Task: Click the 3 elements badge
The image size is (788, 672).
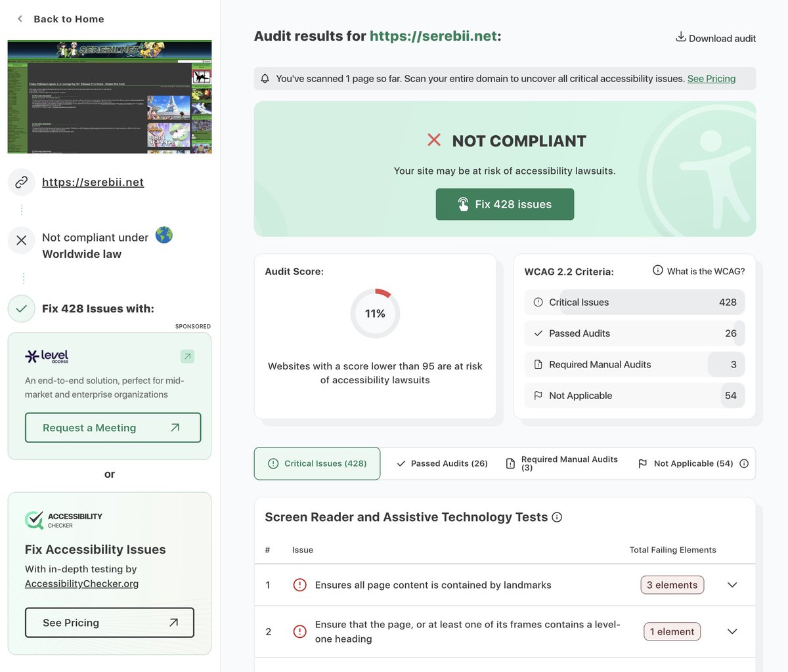Action: click(672, 585)
